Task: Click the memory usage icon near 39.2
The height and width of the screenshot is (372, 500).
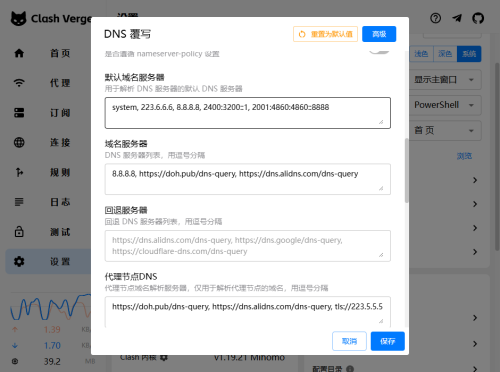Action: (15, 361)
